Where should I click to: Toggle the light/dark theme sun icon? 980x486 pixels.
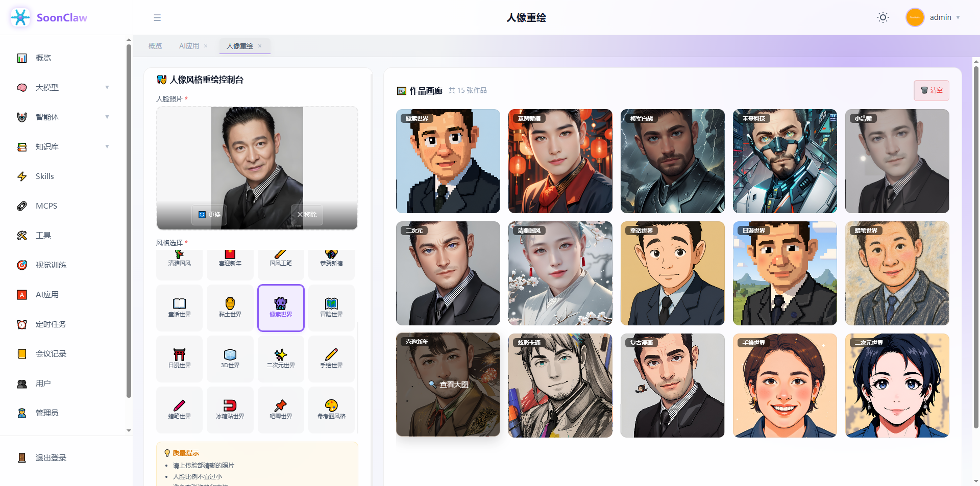[883, 17]
